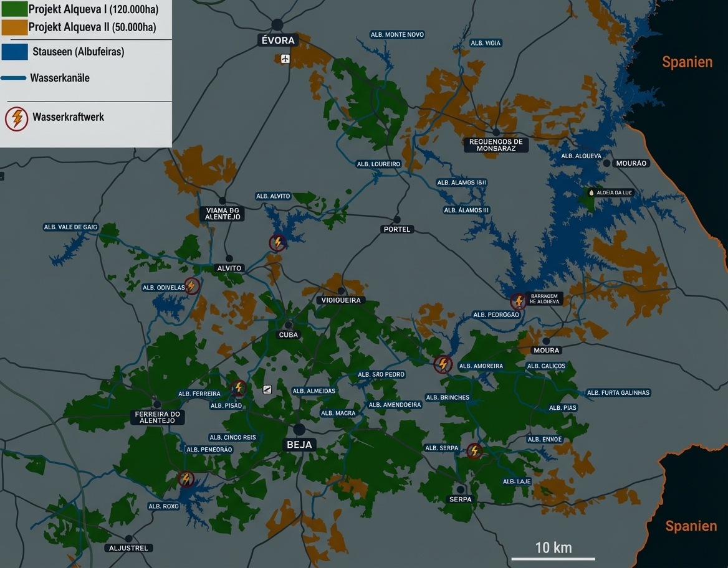Select the MOURÃO town label
Viewport: 728px width, 568px height.
point(631,163)
